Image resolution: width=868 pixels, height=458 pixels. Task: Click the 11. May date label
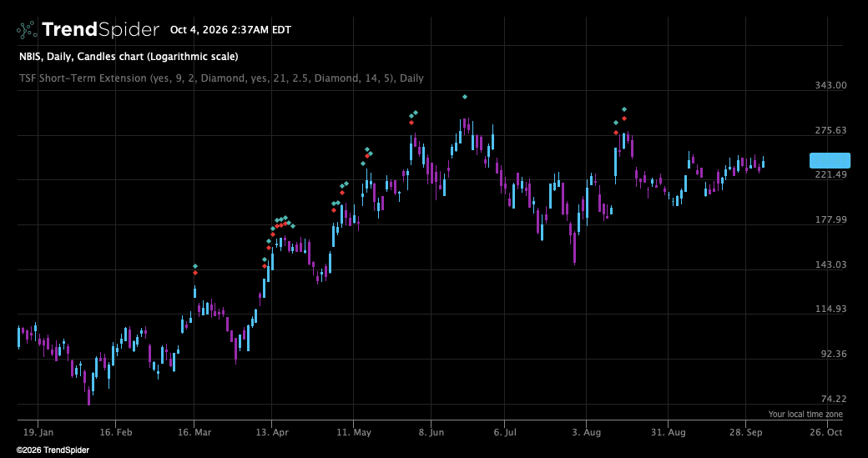click(x=353, y=432)
